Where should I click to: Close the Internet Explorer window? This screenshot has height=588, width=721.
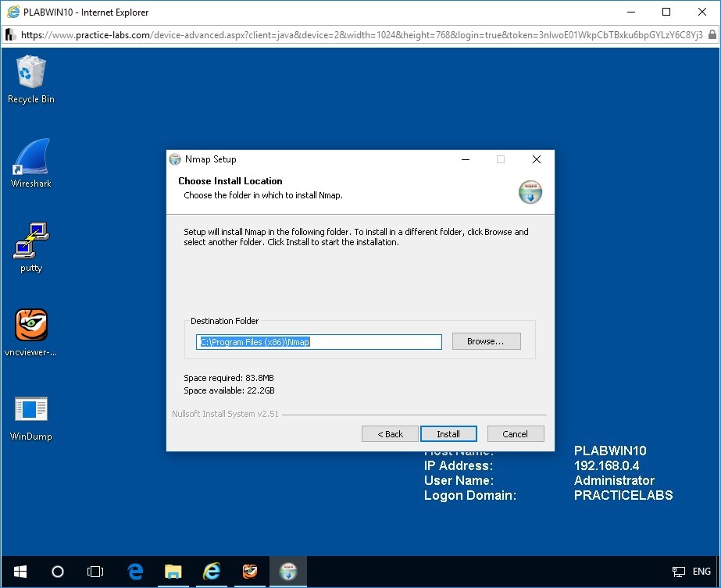pyautogui.click(x=701, y=12)
